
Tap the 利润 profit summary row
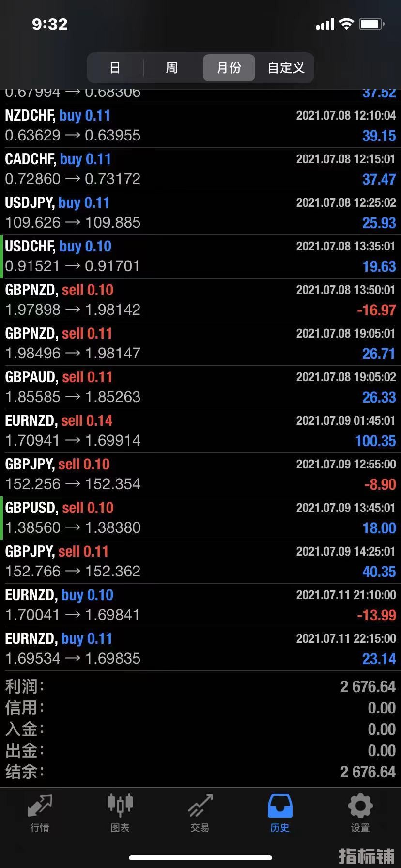pyautogui.click(x=200, y=686)
